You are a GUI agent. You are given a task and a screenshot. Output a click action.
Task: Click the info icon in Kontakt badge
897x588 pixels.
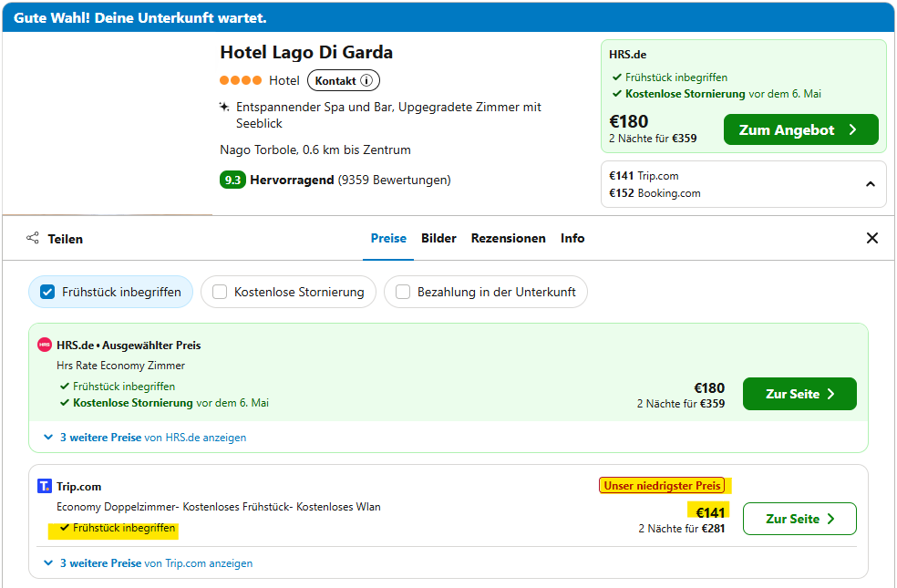366,80
